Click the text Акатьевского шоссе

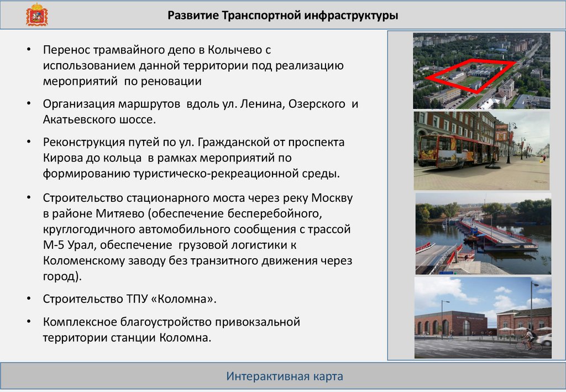[x=99, y=119]
